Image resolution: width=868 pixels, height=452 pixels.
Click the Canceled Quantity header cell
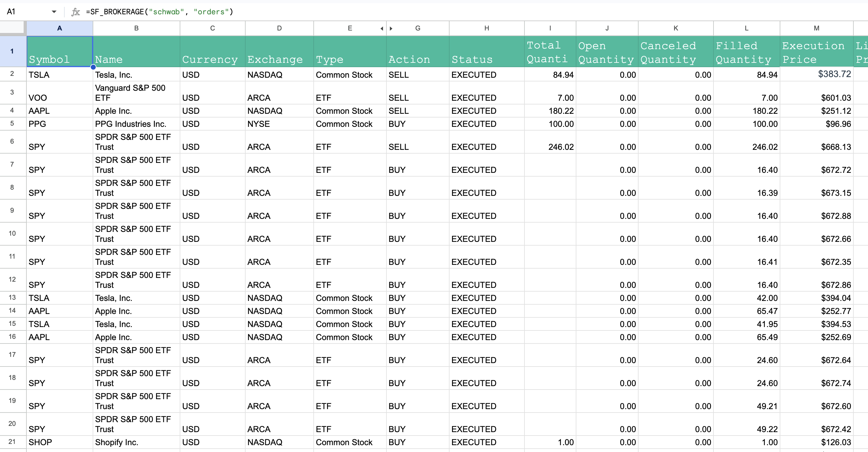(x=676, y=52)
